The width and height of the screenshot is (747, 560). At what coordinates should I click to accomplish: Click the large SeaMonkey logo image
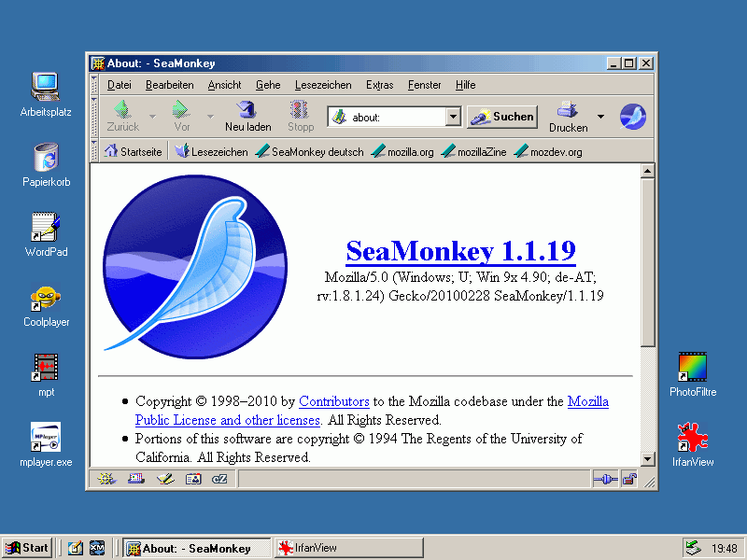click(195, 267)
